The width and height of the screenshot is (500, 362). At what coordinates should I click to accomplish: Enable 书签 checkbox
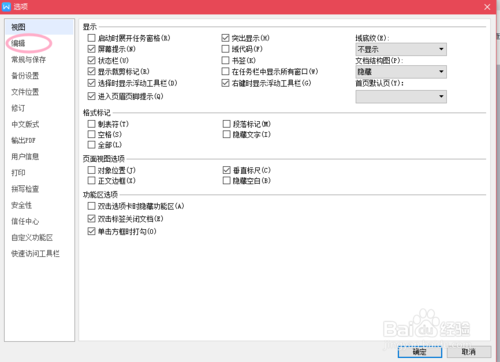pyautogui.click(x=226, y=60)
